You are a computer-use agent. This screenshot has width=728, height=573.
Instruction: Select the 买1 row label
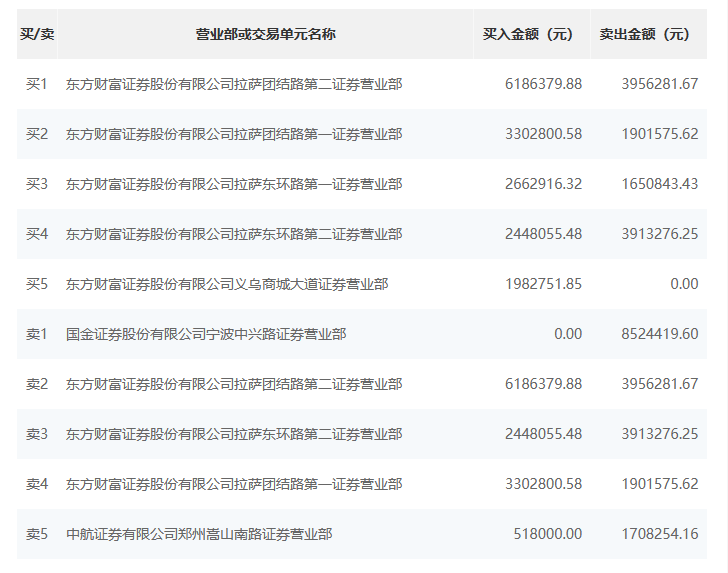(x=37, y=84)
